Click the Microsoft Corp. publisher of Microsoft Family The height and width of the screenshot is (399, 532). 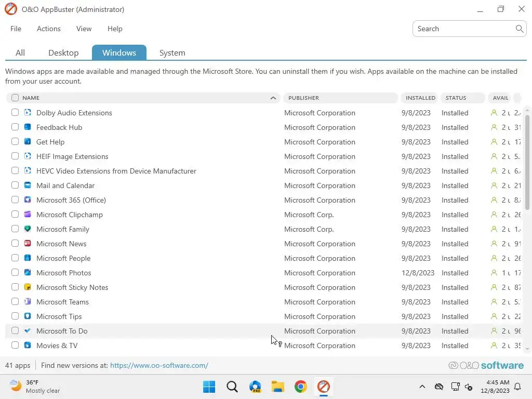click(309, 229)
